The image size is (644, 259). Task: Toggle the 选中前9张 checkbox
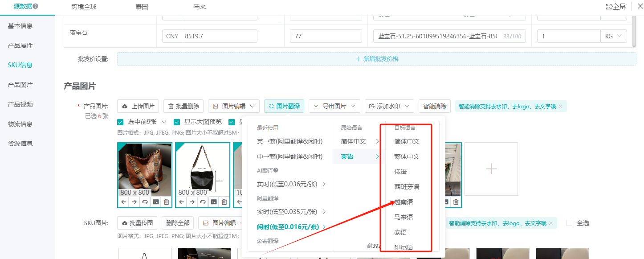(x=120, y=122)
